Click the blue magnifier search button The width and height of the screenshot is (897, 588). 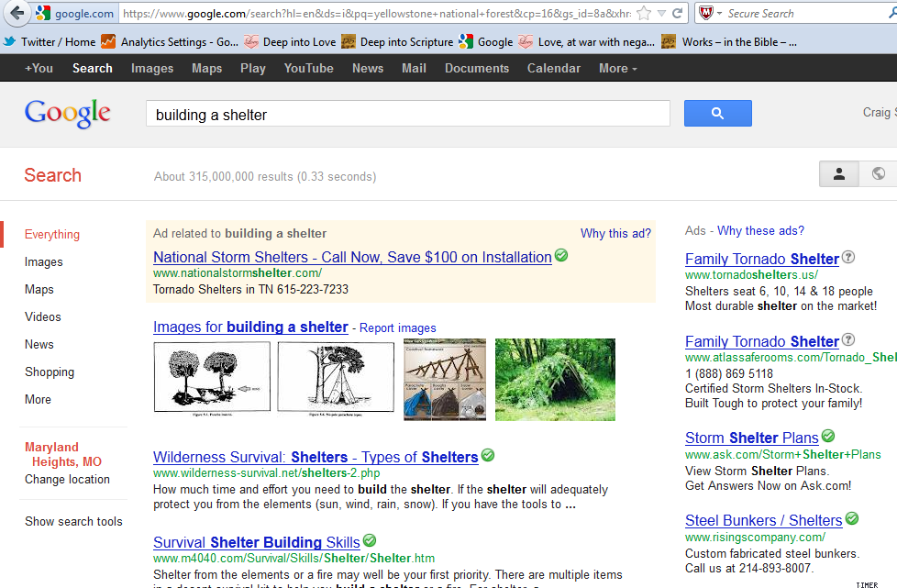click(718, 113)
